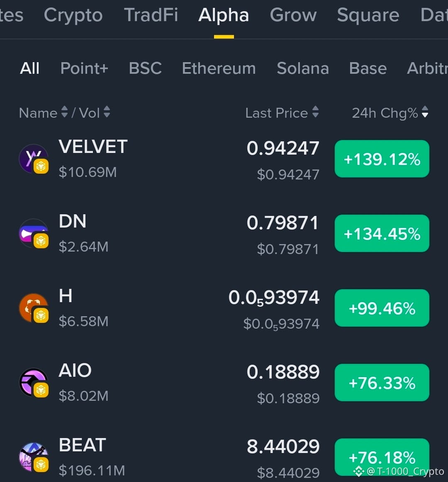Image resolution: width=448 pixels, height=482 pixels.
Task: Filter tokens by Solana chain
Action: coord(303,68)
